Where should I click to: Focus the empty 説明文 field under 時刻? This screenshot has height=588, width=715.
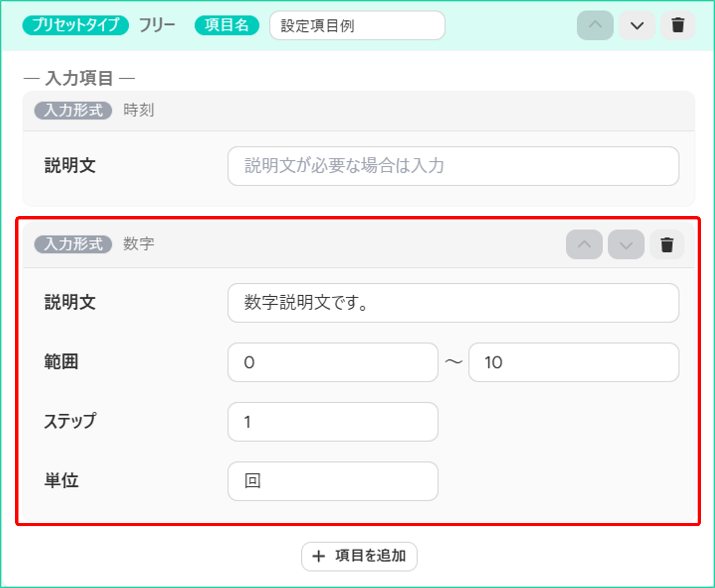pyautogui.click(x=453, y=166)
